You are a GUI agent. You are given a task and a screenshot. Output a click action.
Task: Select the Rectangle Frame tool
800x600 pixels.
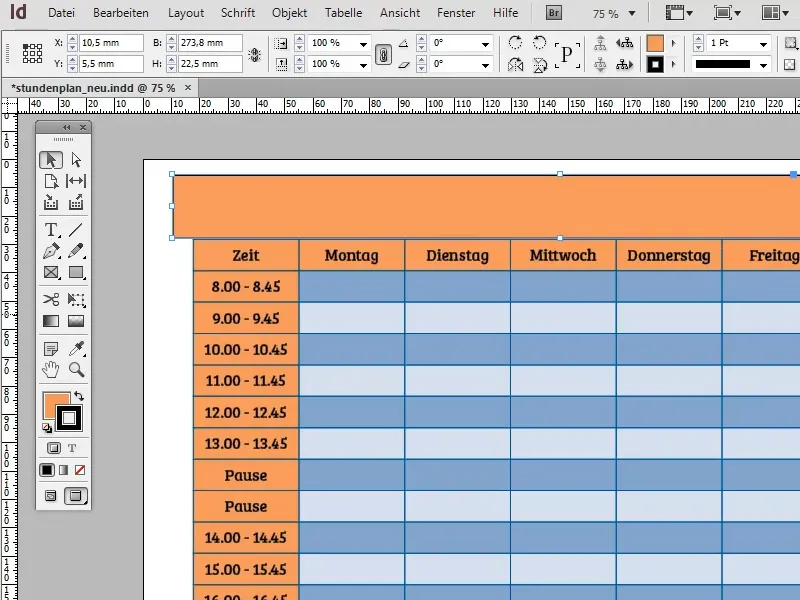tap(51, 272)
